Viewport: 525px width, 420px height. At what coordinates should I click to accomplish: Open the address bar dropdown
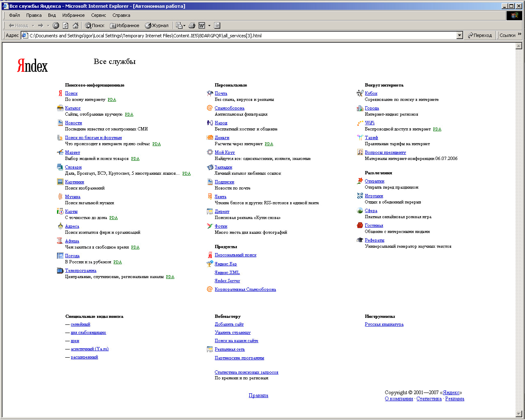tap(460, 35)
